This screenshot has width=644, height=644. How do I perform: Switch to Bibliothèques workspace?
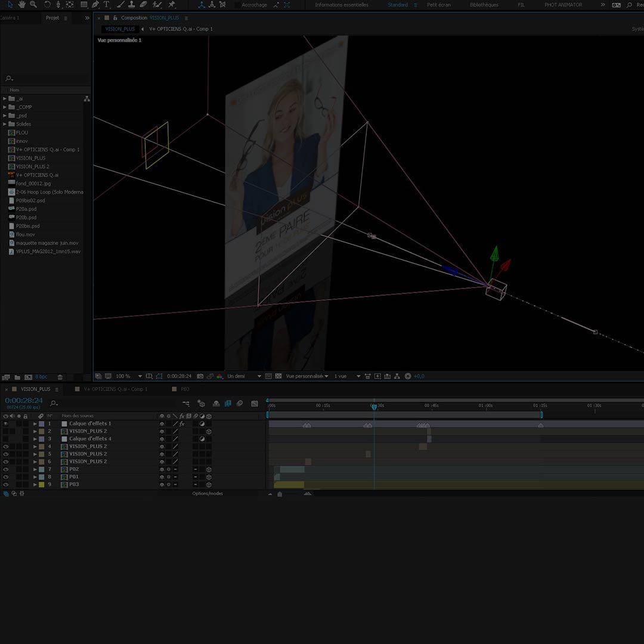(484, 5)
